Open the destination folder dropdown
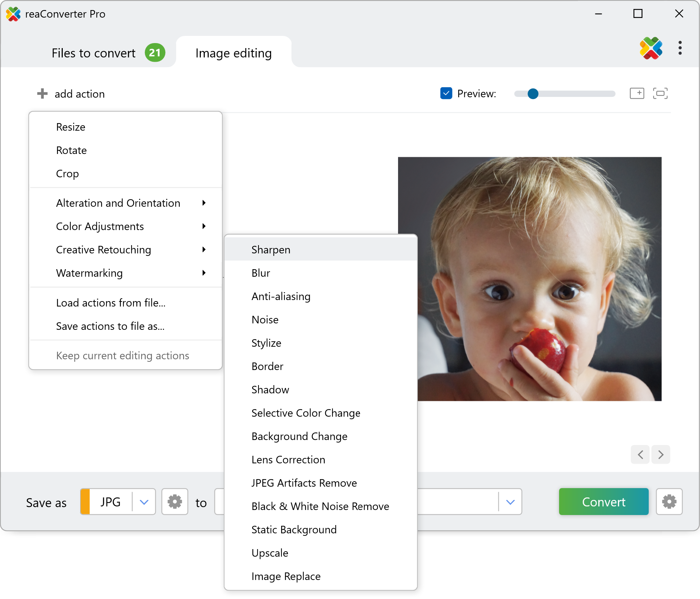Image resolution: width=700 pixels, height=599 pixels. tap(510, 502)
